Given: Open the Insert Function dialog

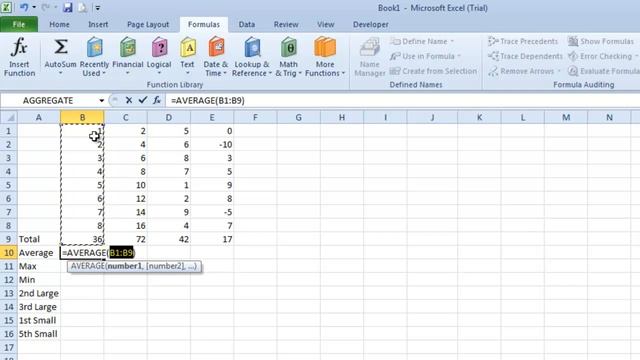Looking at the screenshot, I should click(x=19, y=56).
